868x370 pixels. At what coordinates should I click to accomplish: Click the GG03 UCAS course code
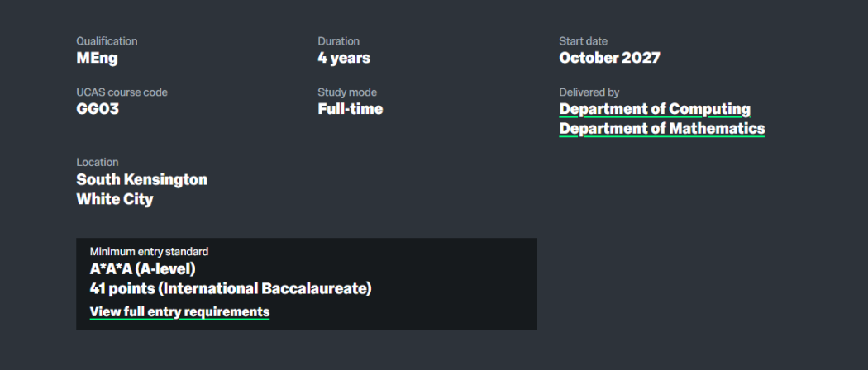[98, 109]
